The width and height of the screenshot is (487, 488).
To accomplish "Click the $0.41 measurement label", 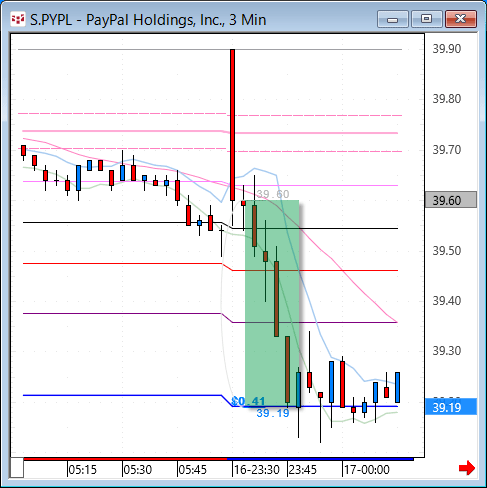I will (248, 401).
